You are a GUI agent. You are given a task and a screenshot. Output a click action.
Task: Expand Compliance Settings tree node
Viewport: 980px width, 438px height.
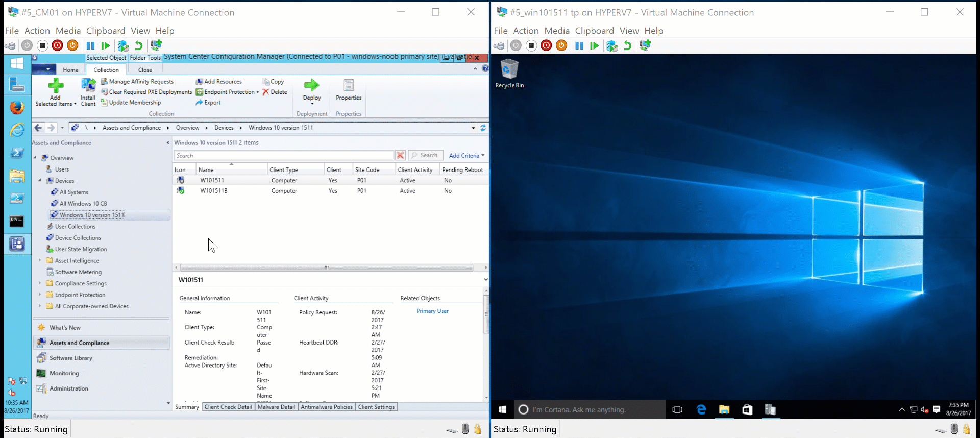(40, 283)
